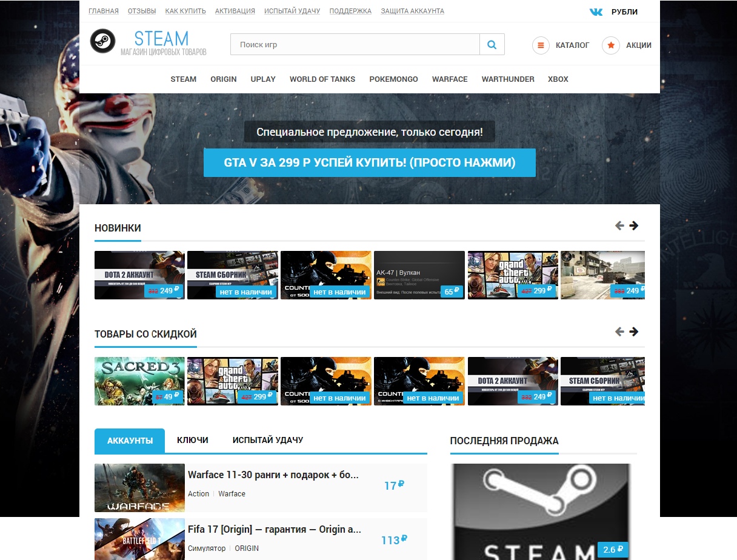This screenshot has height=560, width=737.
Task: Select POKEMONGO category
Action: click(393, 79)
